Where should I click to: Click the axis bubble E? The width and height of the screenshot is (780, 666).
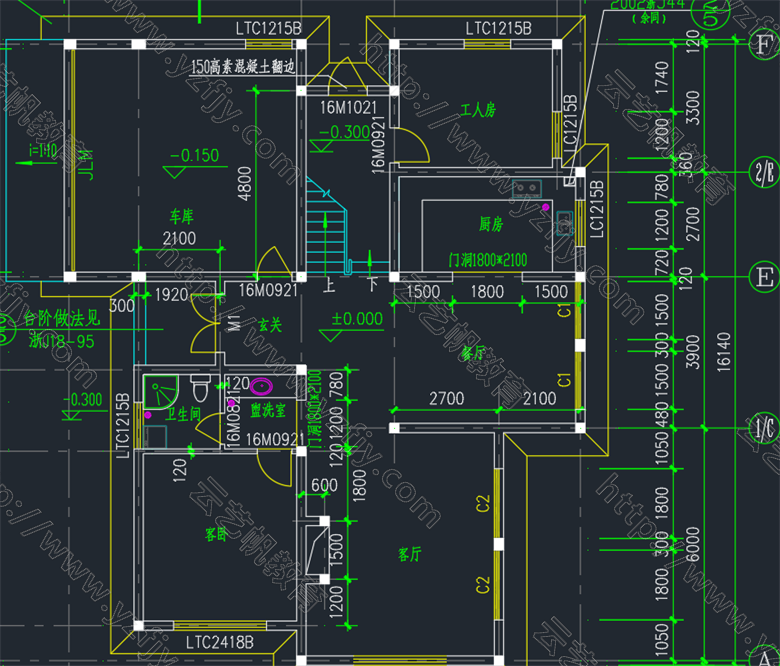(764, 277)
